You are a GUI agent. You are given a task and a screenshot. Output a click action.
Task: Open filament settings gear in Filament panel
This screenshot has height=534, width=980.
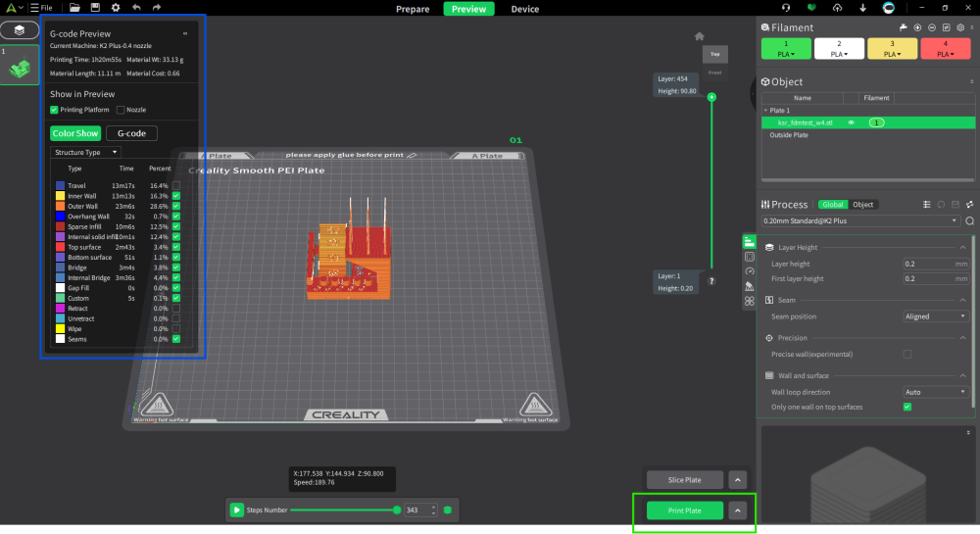click(960, 27)
